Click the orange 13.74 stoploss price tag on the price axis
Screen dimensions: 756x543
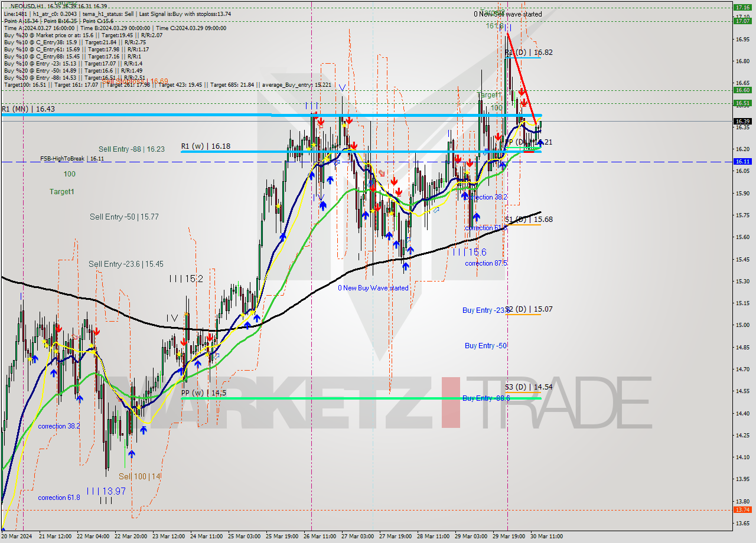coord(742,509)
